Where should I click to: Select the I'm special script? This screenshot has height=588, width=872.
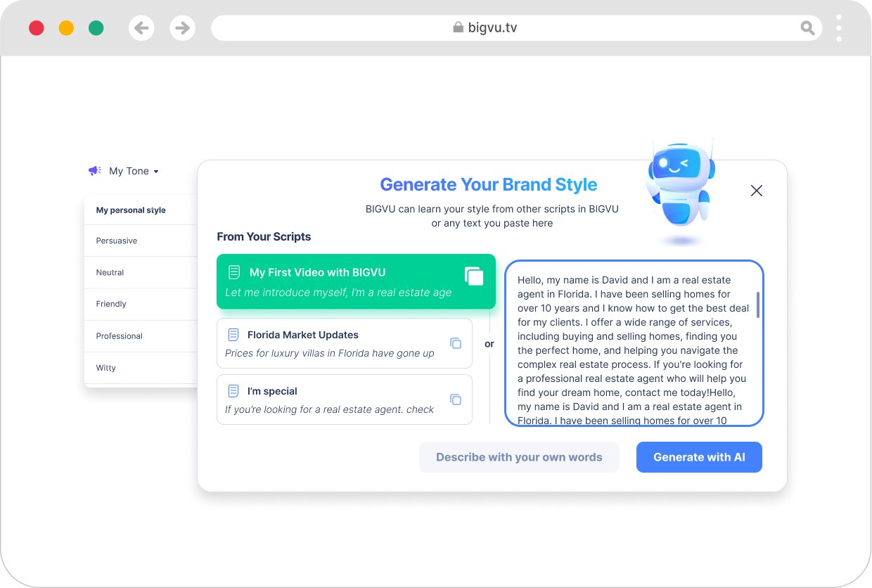coord(345,400)
